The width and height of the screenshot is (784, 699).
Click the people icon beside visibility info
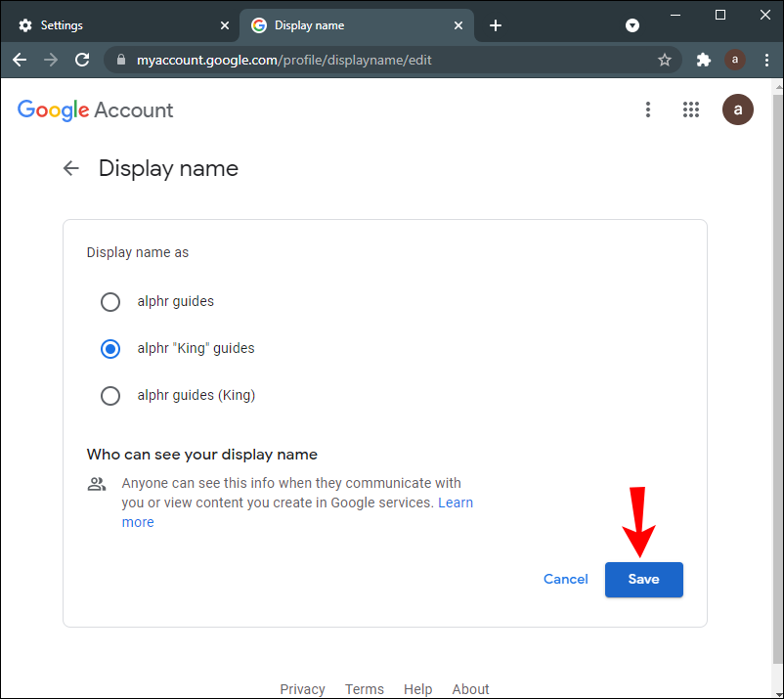coord(97,484)
